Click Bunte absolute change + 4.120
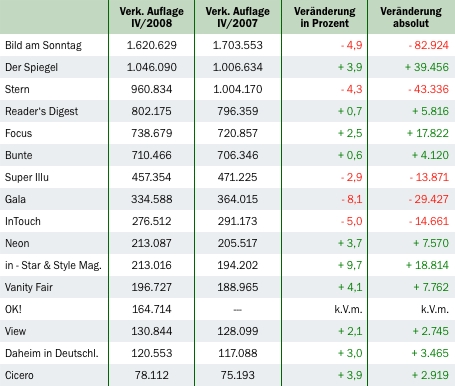This screenshot has width=455, height=386. click(430, 155)
